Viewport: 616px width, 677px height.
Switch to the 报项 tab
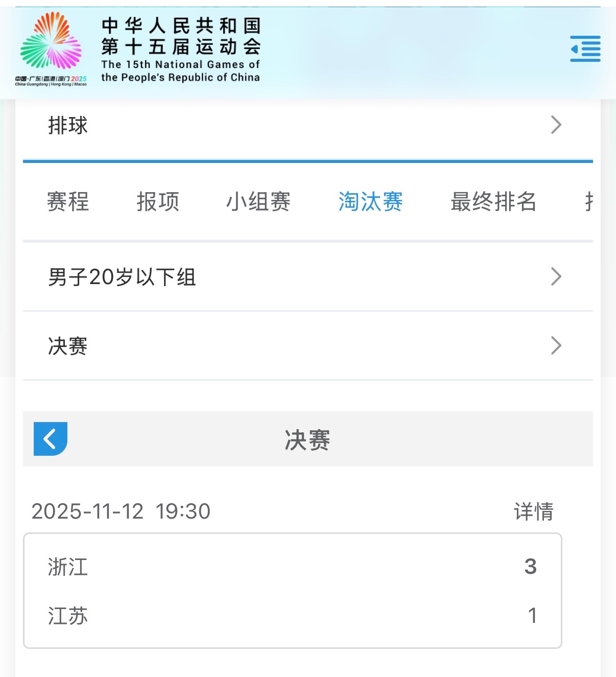[x=158, y=201]
